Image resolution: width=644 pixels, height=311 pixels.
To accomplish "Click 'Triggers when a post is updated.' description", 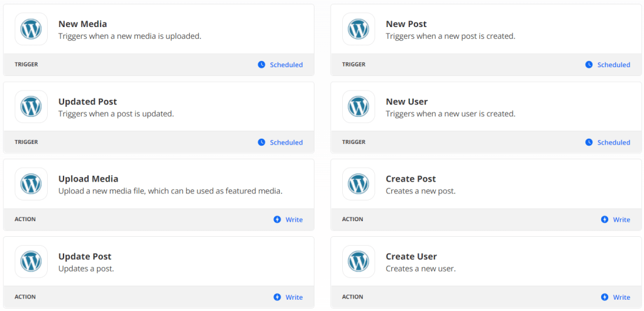I will point(116,114).
